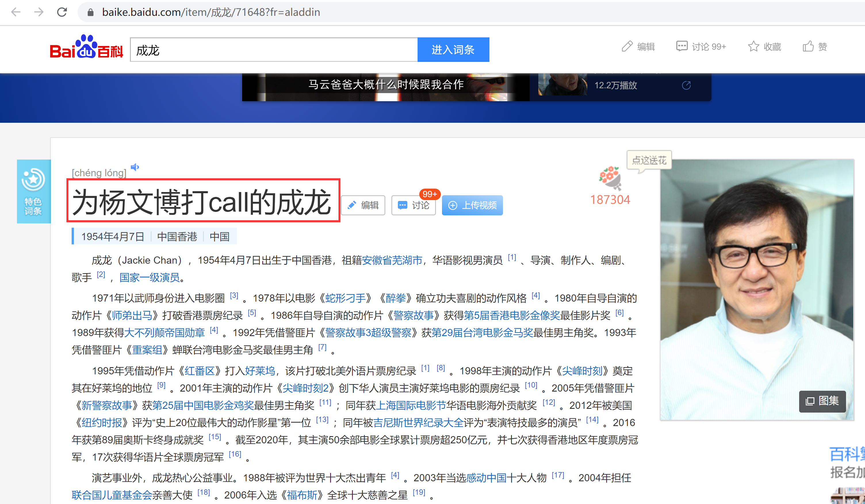865x504 pixels.
Task: Open the 大不列颠帝国勋章 link
Action: point(164,332)
